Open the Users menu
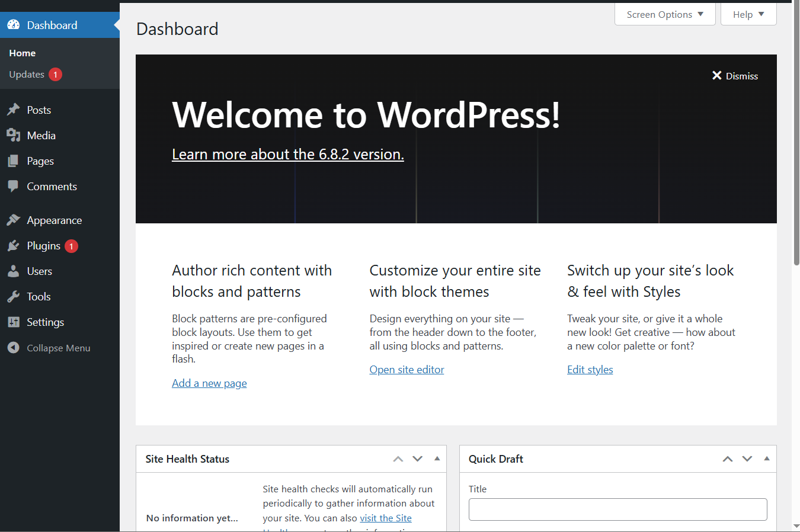 point(60,271)
